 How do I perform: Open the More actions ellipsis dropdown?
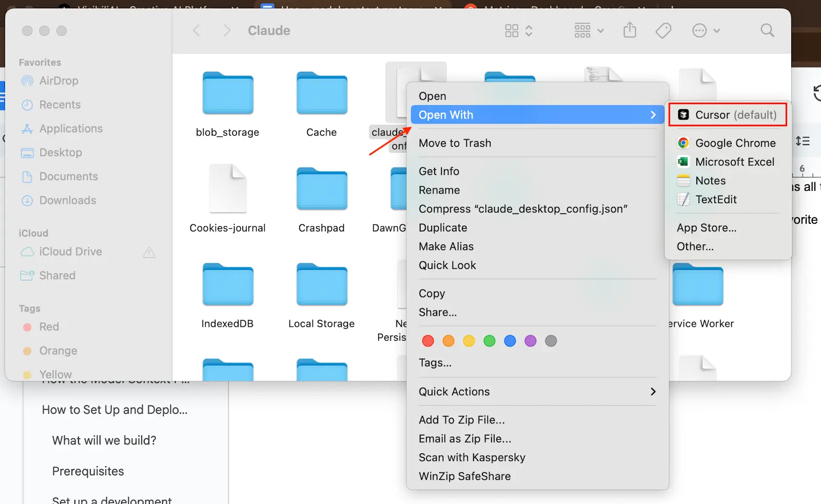(706, 31)
